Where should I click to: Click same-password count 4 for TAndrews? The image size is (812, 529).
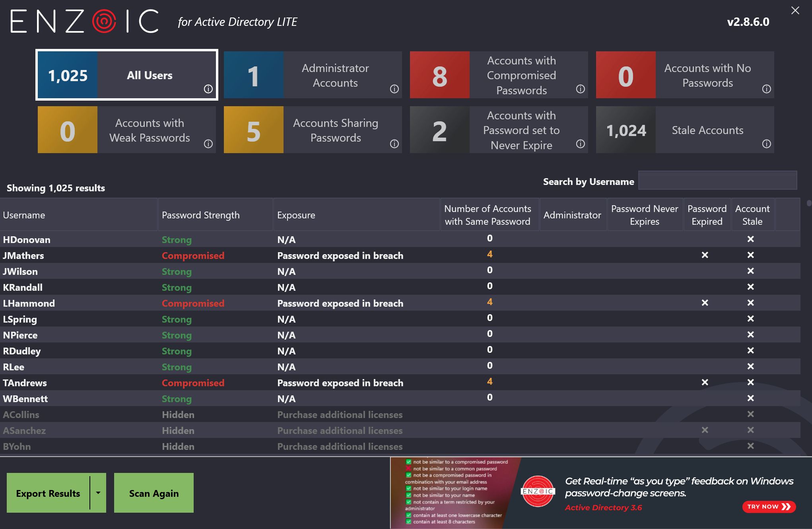490,381
